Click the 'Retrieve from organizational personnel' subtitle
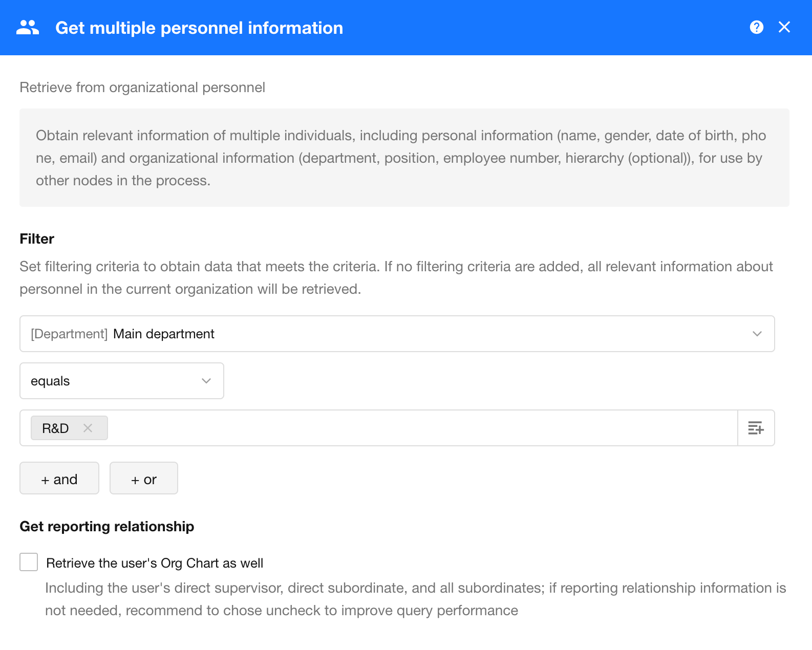The image size is (812, 650). pos(142,88)
